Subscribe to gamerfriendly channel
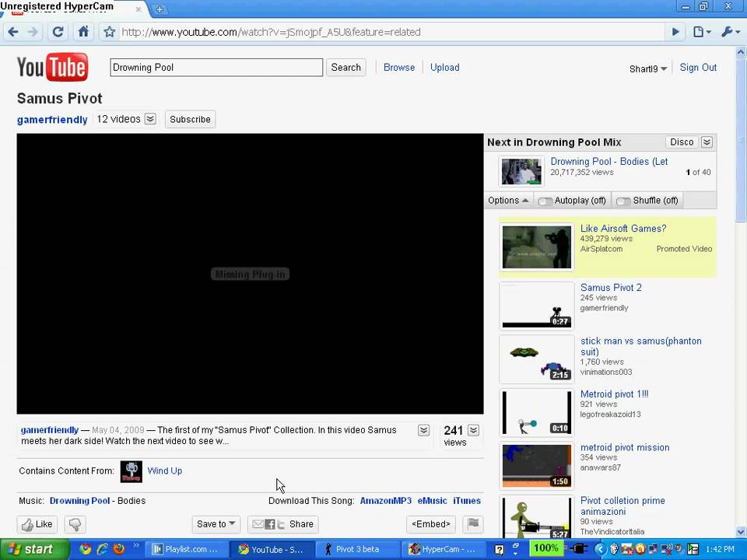This screenshot has width=747, height=560. 190,120
